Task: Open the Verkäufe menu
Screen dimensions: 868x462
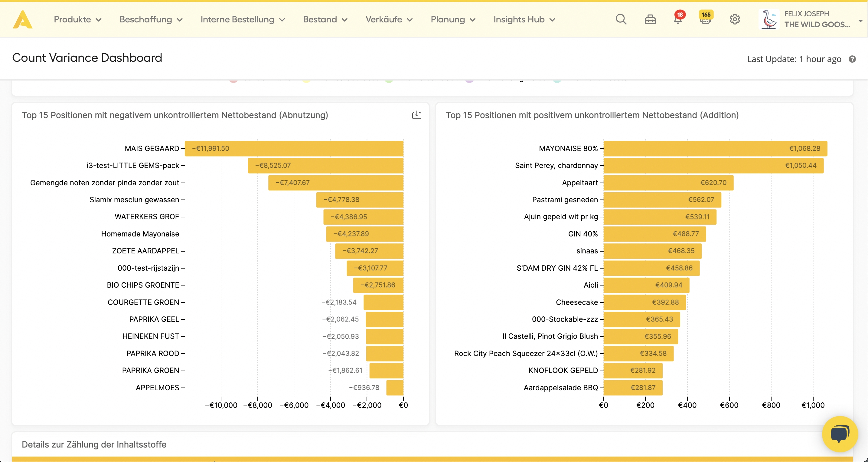Action: click(389, 20)
